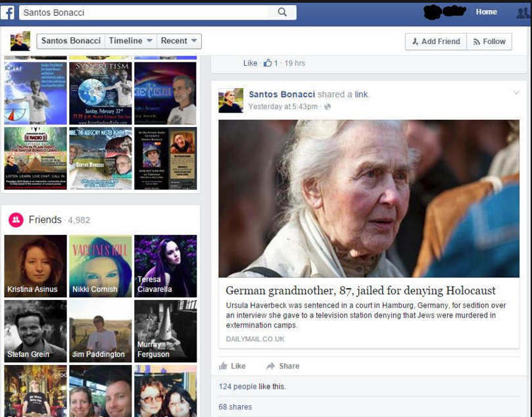The height and width of the screenshot is (417, 532).
Task: Click the search magnifier icon
Action: pos(282,12)
